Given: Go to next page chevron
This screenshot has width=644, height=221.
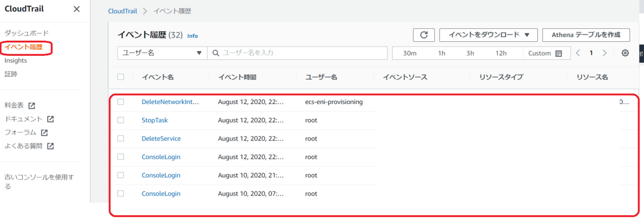Looking at the screenshot, I should (x=604, y=53).
